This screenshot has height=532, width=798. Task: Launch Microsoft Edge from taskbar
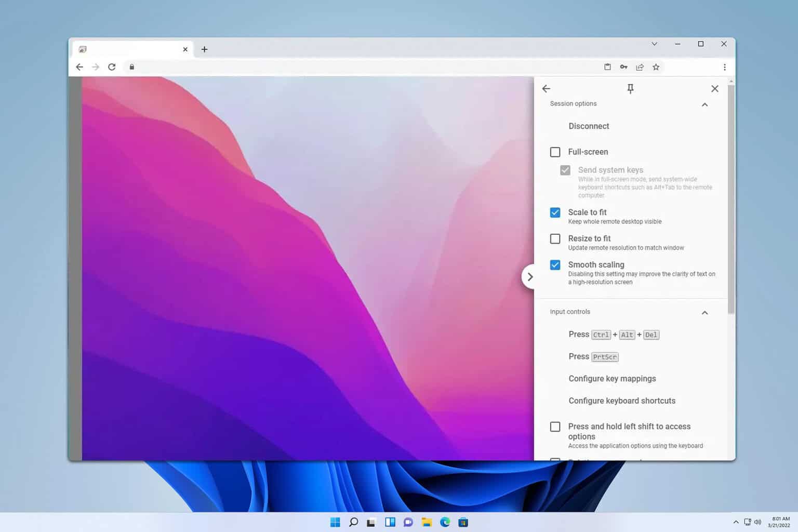click(445, 522)
